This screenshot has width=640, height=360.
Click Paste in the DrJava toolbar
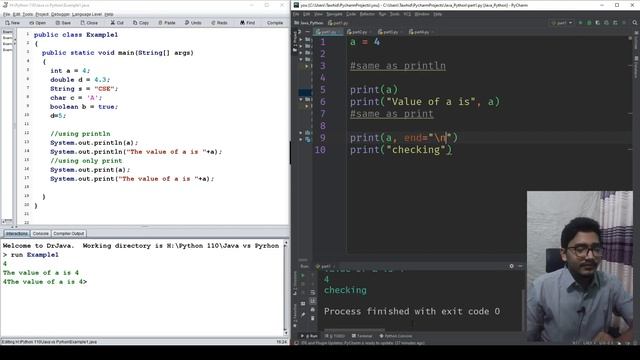pos(167,23)
